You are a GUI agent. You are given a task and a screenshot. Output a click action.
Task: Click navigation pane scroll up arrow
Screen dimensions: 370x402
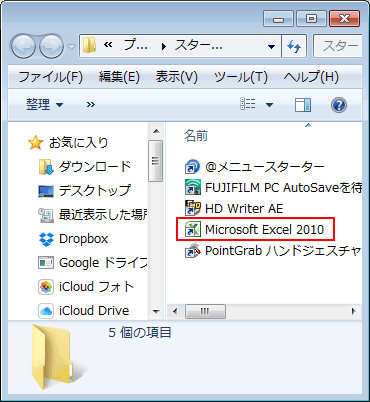(156, 131)
